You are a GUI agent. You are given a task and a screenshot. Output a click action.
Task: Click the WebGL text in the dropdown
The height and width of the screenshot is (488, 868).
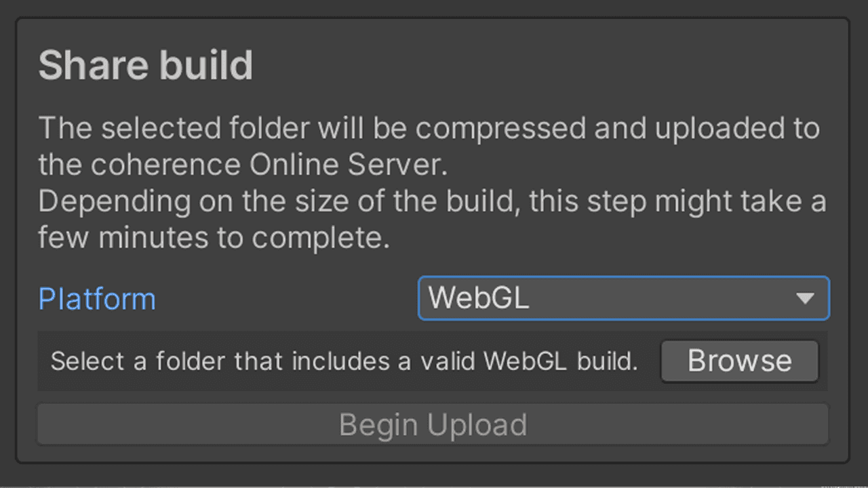(478, 298)
